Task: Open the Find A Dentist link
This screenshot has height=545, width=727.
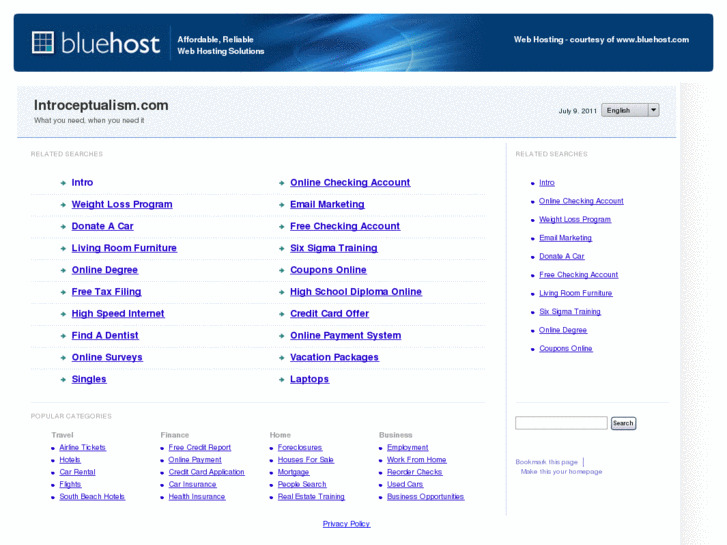Action: (105, 335)
